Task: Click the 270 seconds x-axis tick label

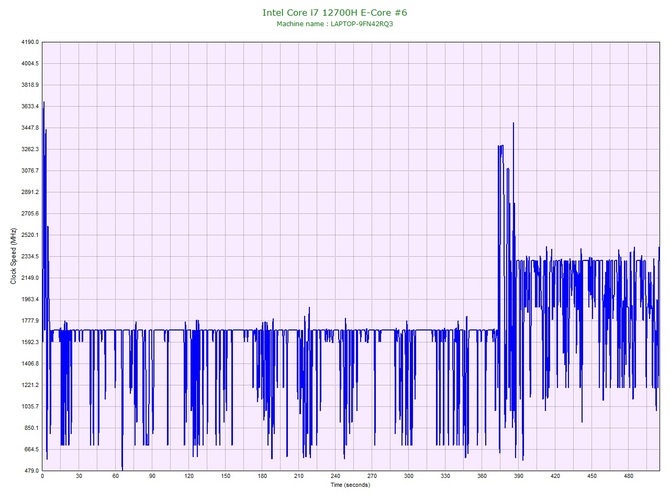Action: [x=372, y=476]
